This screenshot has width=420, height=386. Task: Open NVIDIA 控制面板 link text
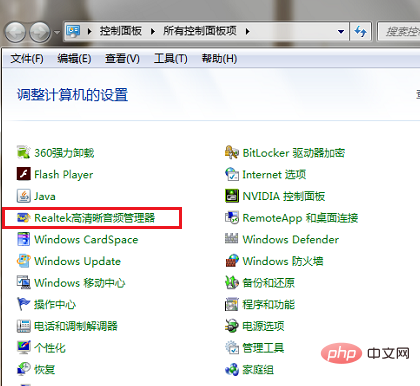pos(284,196)
